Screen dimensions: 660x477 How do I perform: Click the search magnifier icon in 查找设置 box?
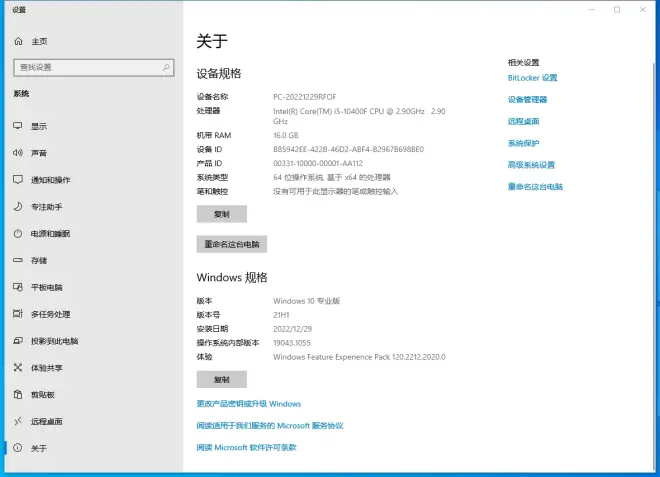tap(166, 67)
